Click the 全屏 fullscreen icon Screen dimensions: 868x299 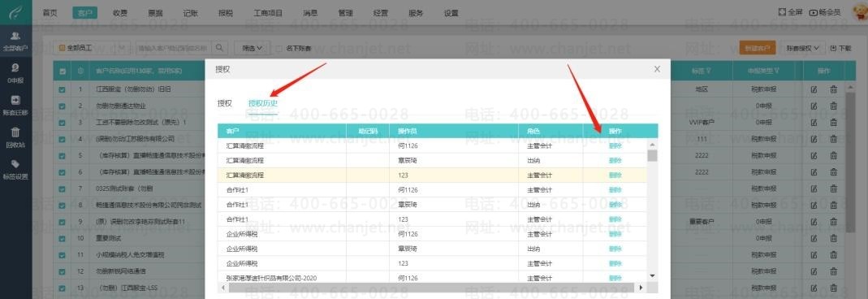pos(783,12)
